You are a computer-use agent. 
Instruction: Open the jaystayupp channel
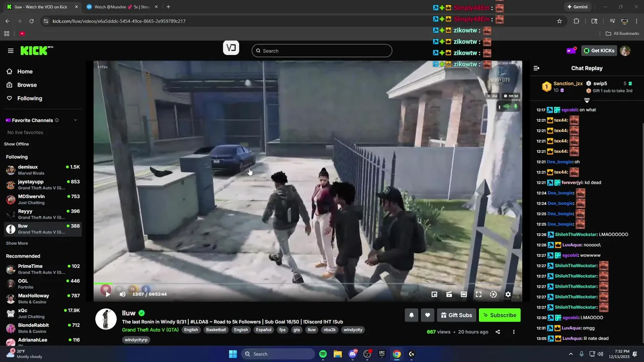tap(43, 185)
